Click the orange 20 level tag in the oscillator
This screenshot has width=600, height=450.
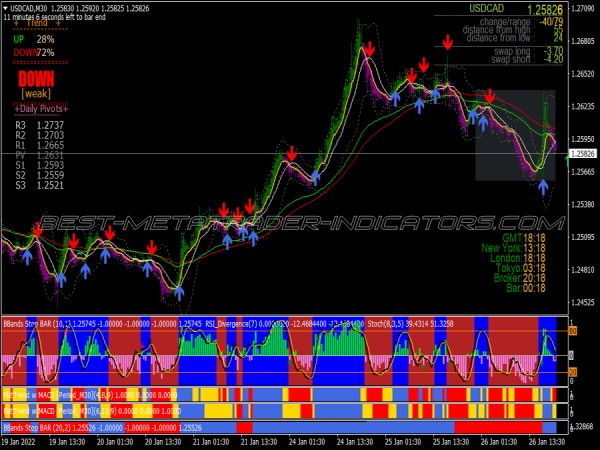tap(573, 372)
